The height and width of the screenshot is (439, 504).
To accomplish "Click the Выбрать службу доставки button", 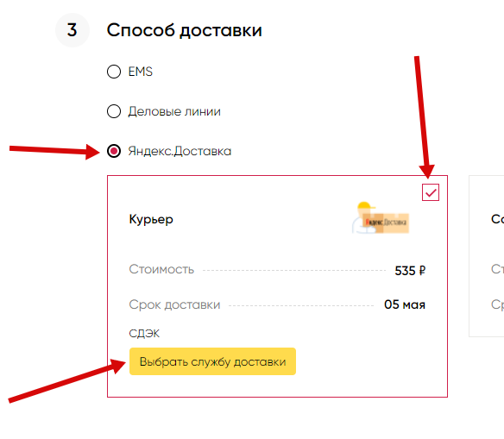I will coord(212,361).
